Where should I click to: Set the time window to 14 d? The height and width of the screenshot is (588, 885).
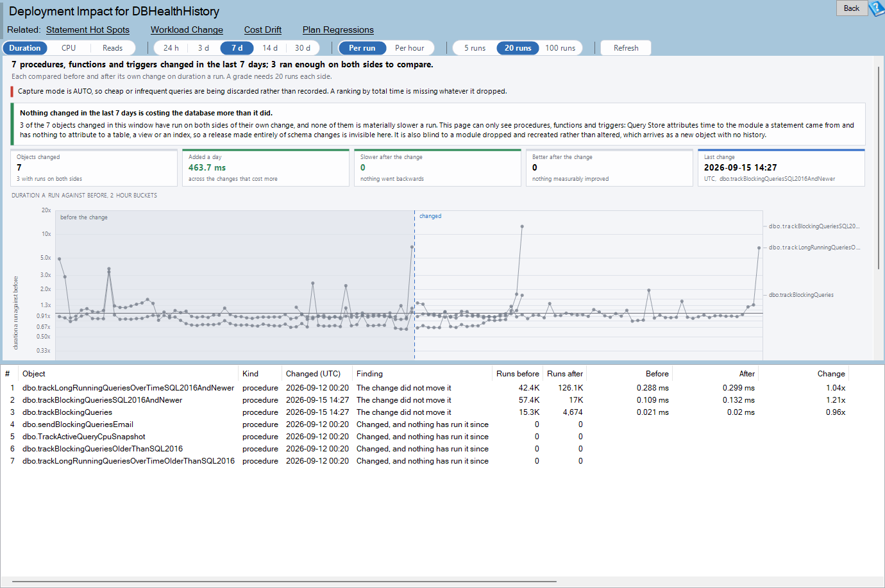[x=270, y=48]
